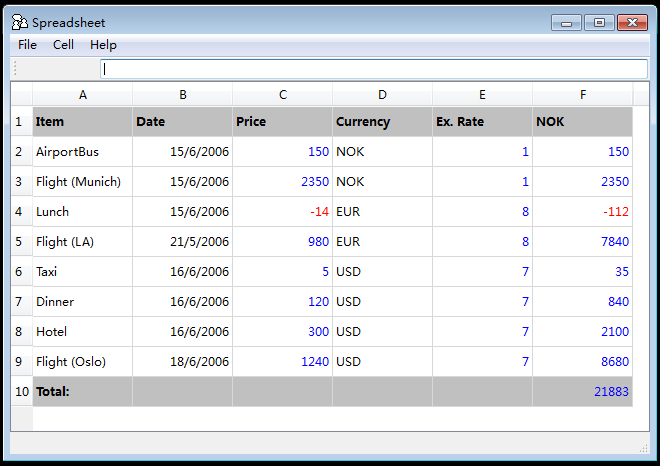Select the Taxi price cell '5'
Image resolution: width=660 pixels, height=466 pixels.
coord(282,272)
